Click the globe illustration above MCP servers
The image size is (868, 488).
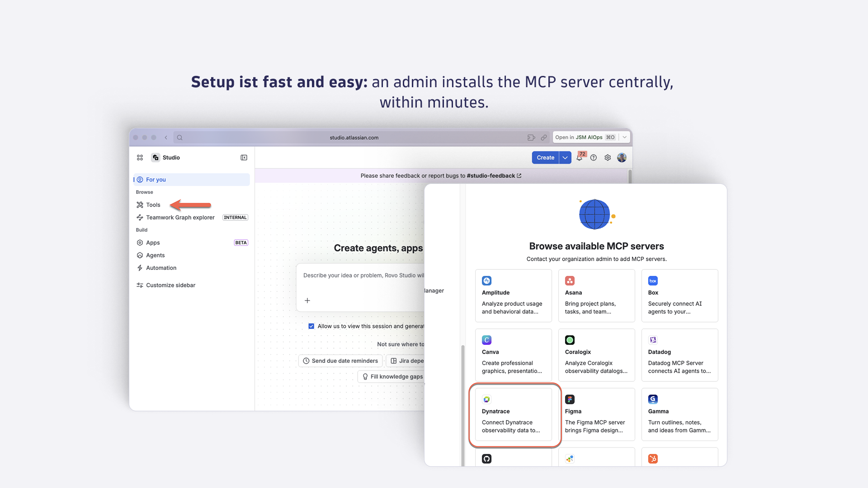596,214
